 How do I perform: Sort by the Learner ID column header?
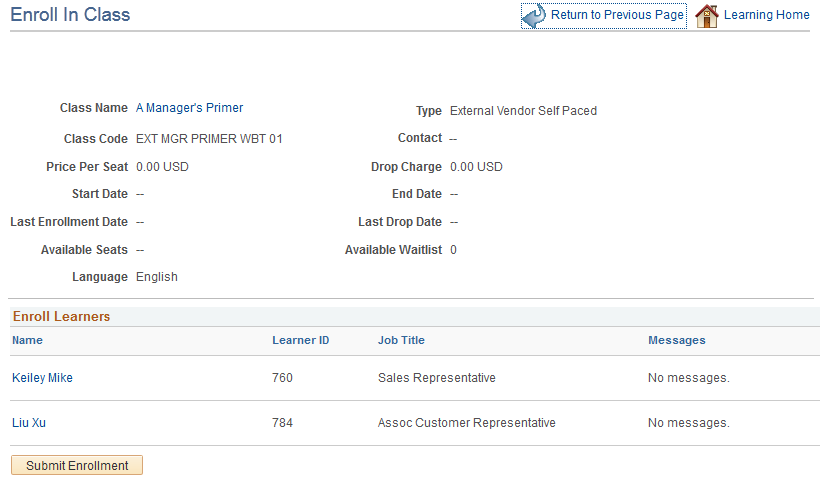[x=301, y=340]
